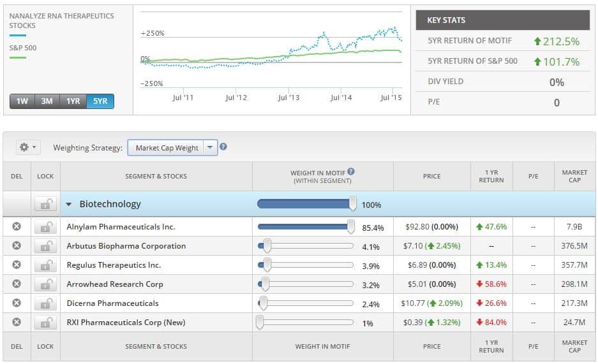
Task: Click the 1 YR Return column header
Action: tap(491, 176)
